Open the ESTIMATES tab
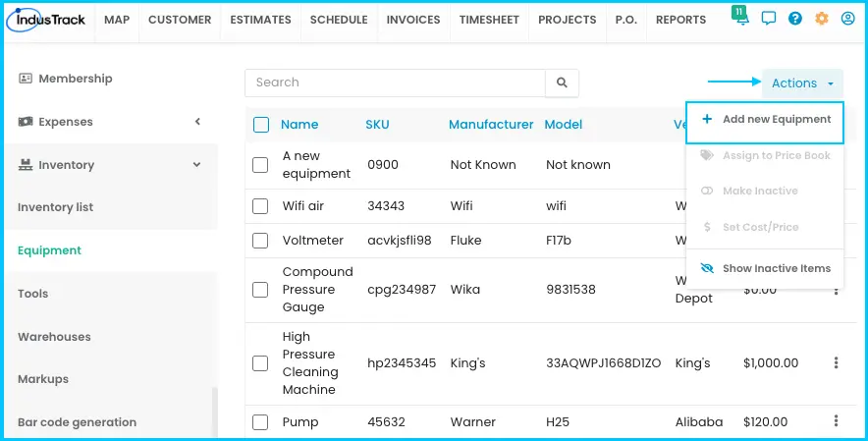Viewport: 868px width, 441px height. click(x=261, y=20)
